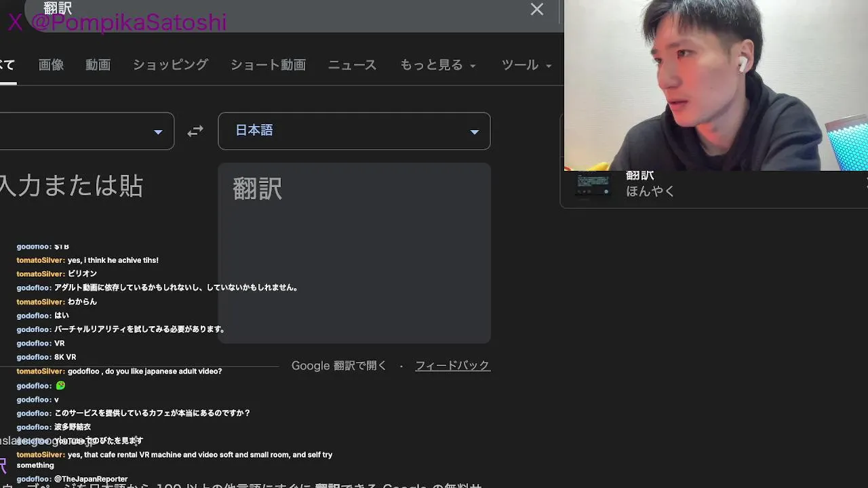Viewport: 868px width, 488px height.
Task: Click the 翻訳 ほんやく suggestion thumbnail
Action: click(x=593, y=184)
